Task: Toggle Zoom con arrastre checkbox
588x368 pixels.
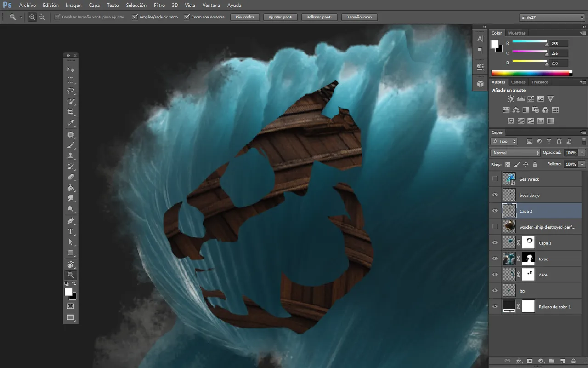Action: pyautogui.click(x=187, y=17)
